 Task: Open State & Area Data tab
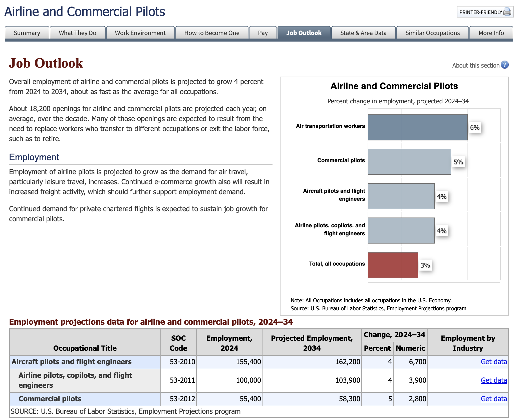[x=363, y=33]
